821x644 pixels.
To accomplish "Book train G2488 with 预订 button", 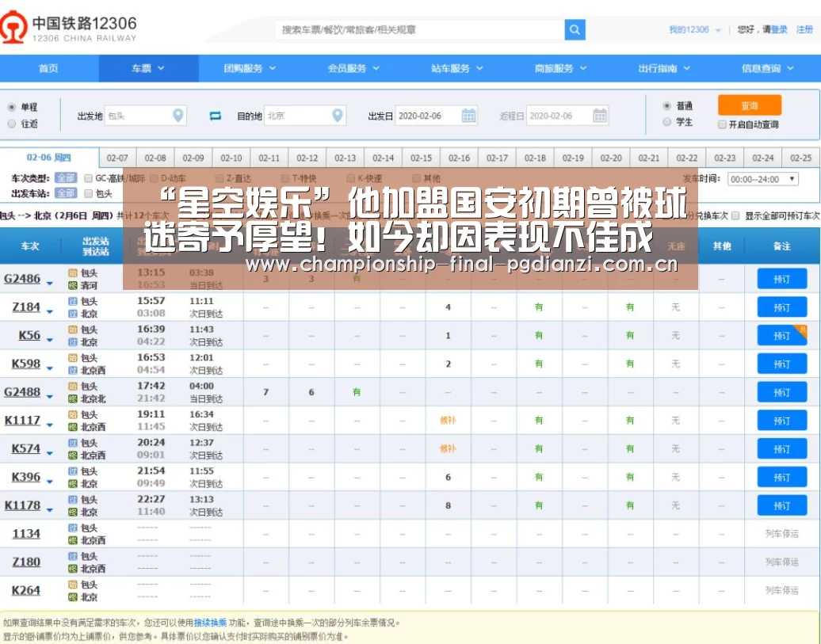I will point(781,392).
